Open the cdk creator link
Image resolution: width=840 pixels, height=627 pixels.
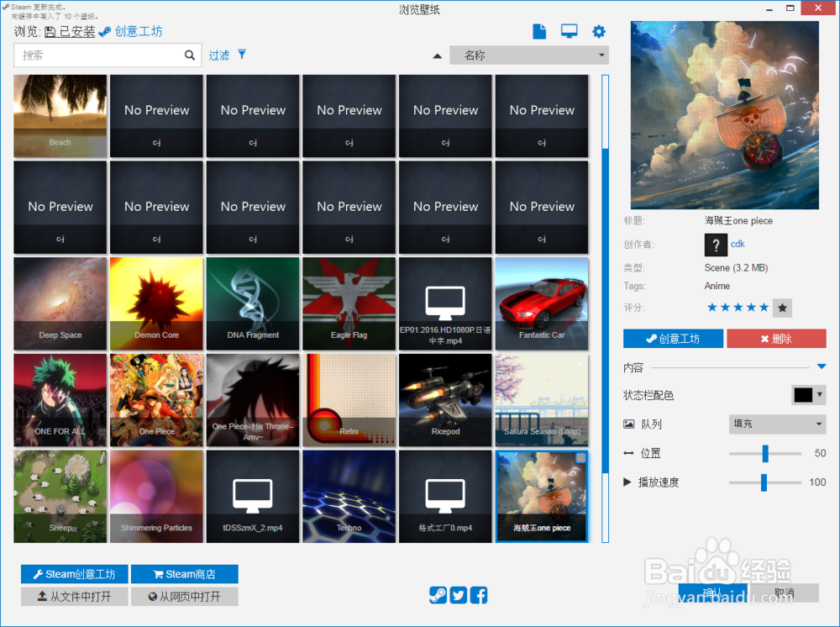pyautogui.click(x=738, y=244)
